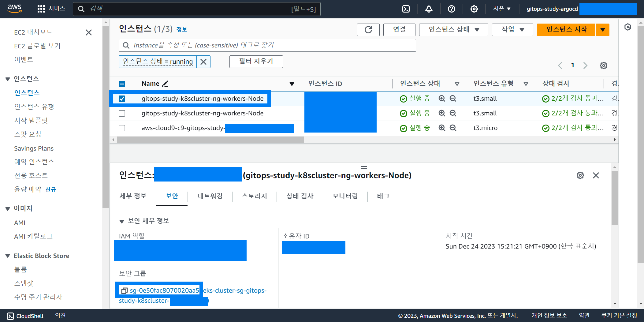The height and width of the screenshot is (322, 644).
Task: Open top bar settings gear
Action: pos(474,9)
